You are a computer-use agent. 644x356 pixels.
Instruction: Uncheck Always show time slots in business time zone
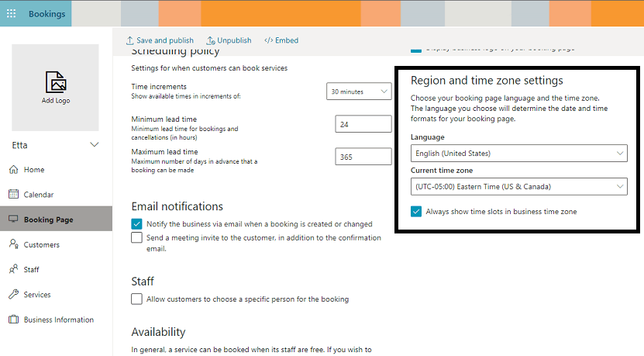coord(416,211)
